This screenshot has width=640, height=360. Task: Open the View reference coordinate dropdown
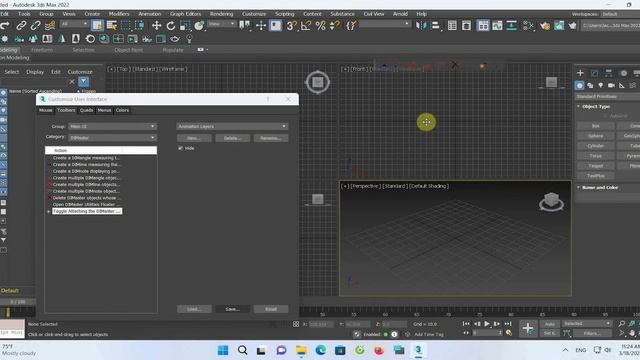click(x=222, y=24)
